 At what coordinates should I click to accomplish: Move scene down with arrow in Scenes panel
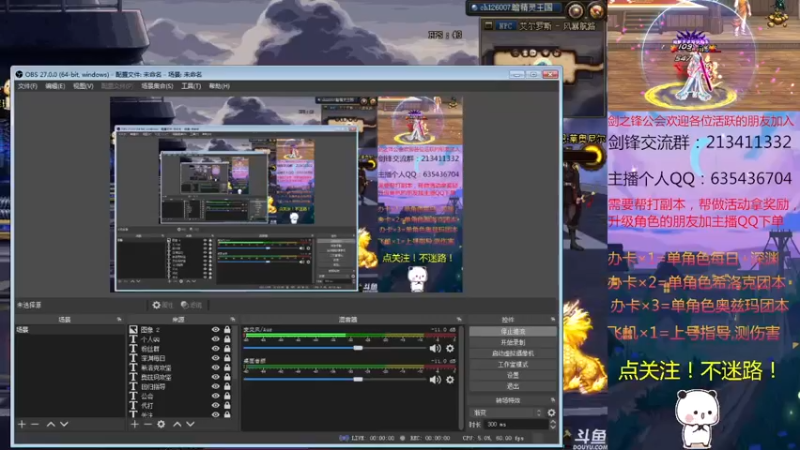tap(64, 424)
